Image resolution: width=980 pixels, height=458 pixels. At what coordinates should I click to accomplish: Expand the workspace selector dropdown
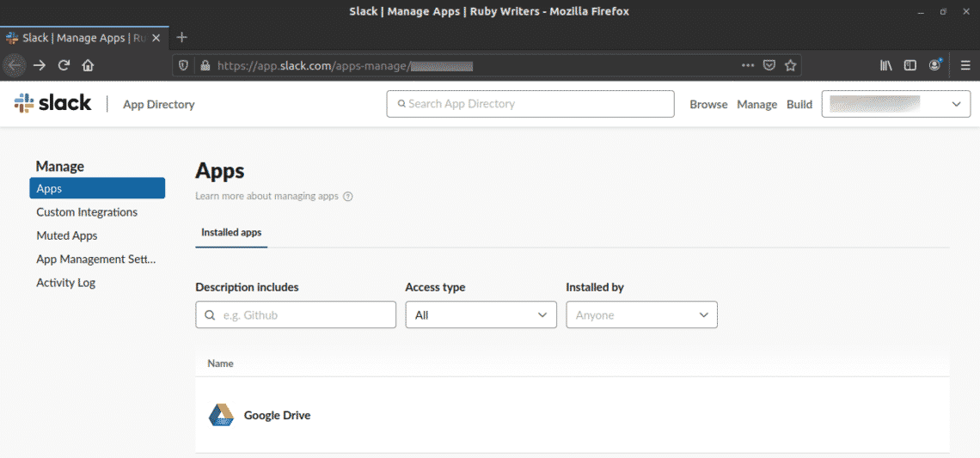896,104
